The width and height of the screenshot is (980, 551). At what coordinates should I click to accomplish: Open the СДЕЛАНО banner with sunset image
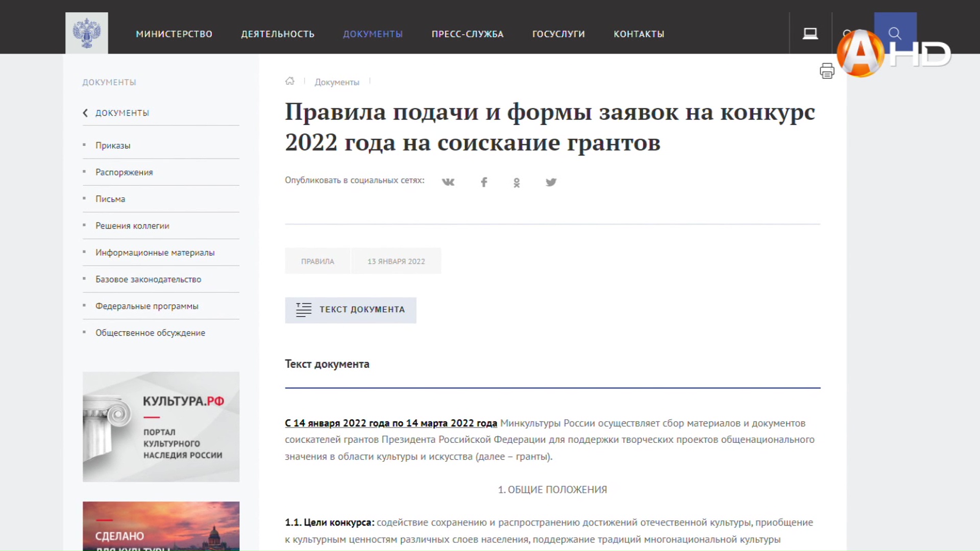pos(161,526)
